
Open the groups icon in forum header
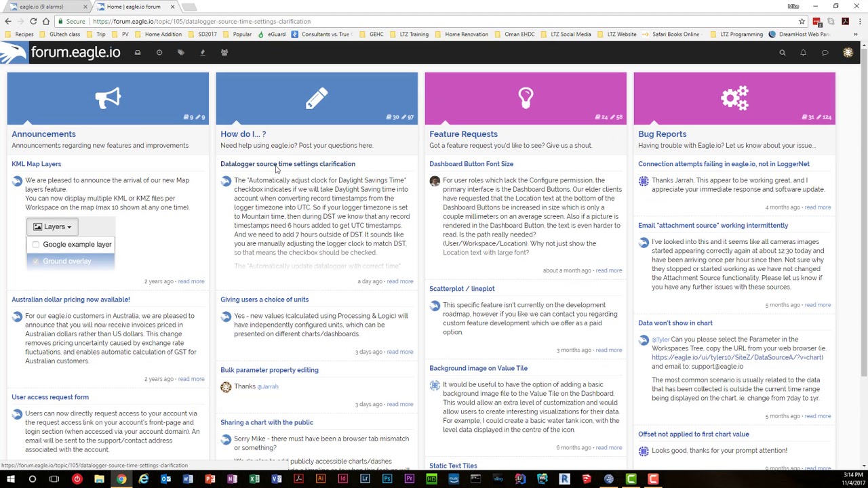pyautogui.click(x=224, y=53)
